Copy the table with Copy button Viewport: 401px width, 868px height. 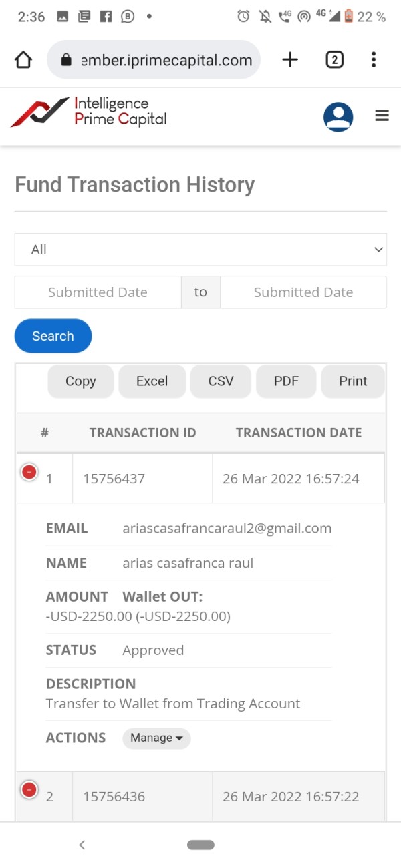coord(80,381)
